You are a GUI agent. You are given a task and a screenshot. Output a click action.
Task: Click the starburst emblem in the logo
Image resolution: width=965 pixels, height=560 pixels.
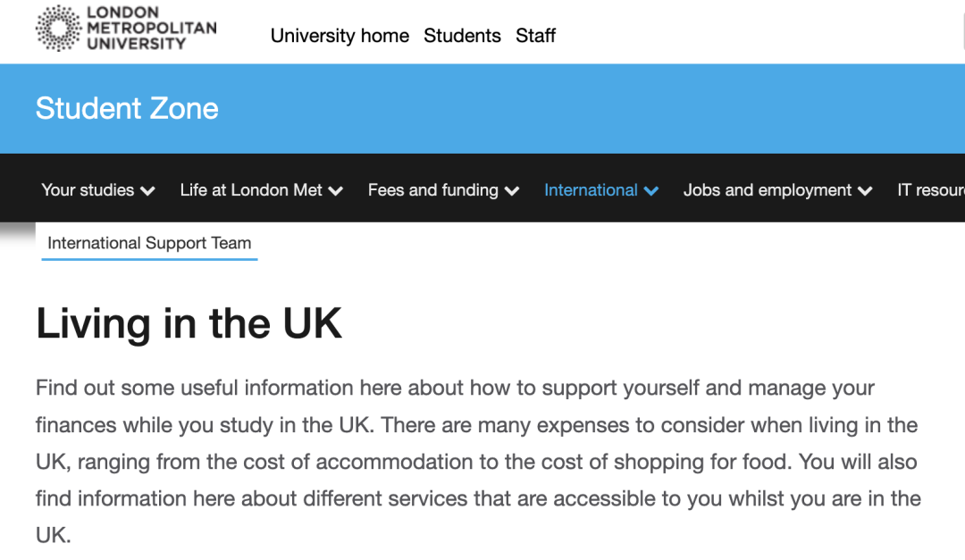[x=58, y=29]
